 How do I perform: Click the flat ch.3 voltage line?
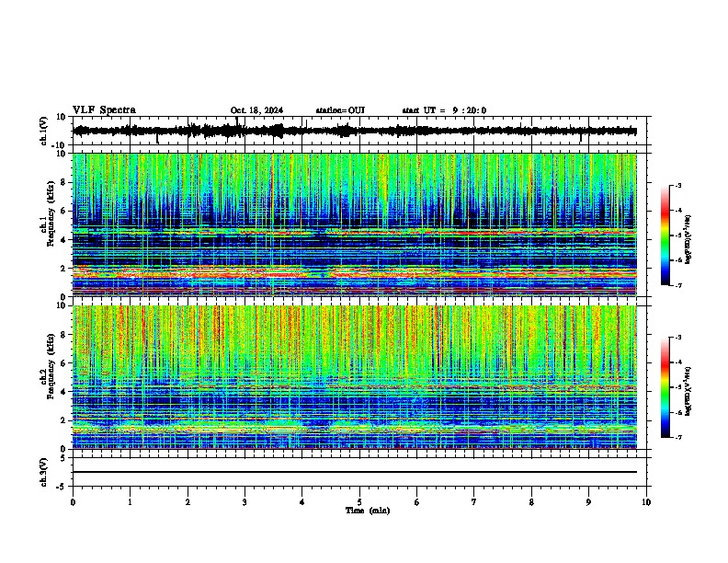tap(355, 472)
